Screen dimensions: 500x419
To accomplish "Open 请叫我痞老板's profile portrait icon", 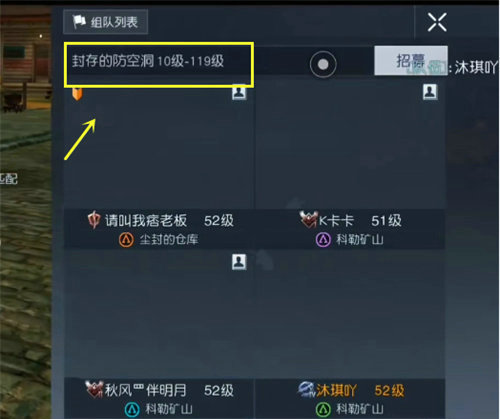I will (x=239, y=92).
